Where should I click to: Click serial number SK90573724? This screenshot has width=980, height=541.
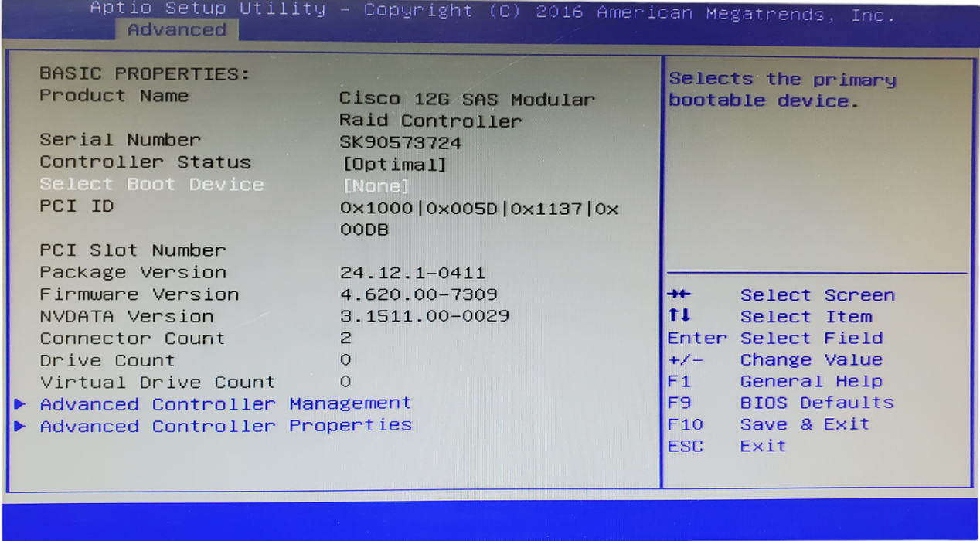pos(401,143)
